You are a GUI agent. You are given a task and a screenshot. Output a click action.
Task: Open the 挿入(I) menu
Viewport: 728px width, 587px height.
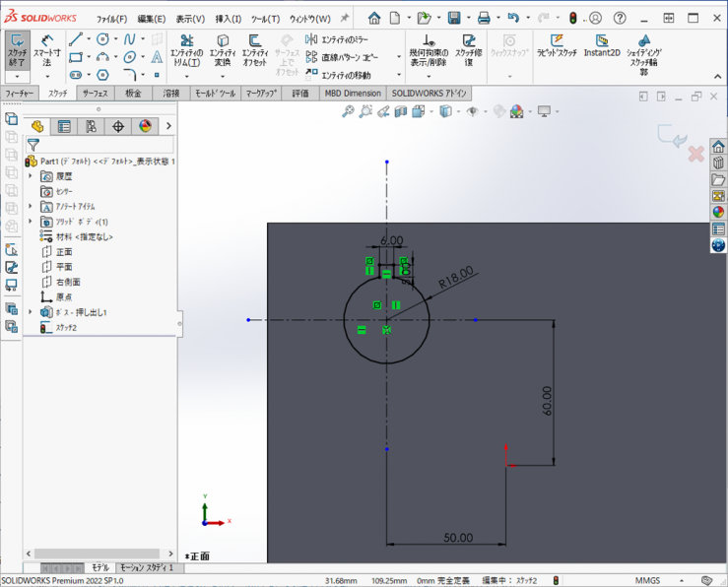(228, 19)
